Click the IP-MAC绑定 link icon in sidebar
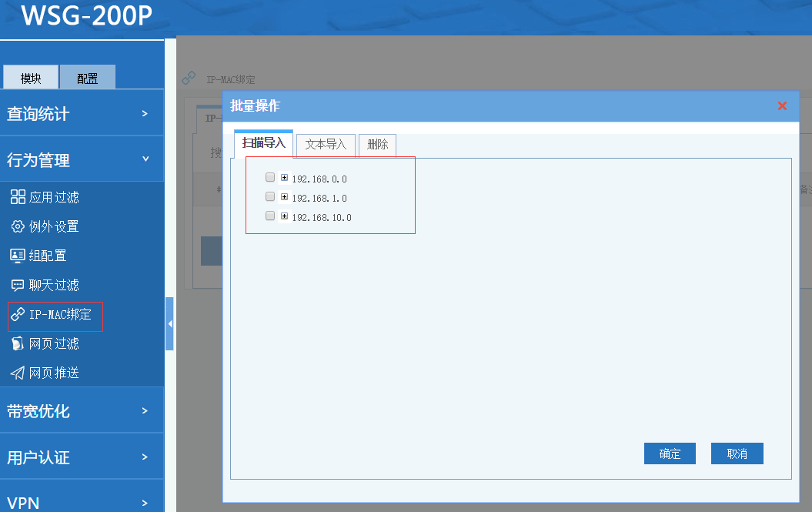The width and height of the screenshot is (812, 512). point(18,314)
